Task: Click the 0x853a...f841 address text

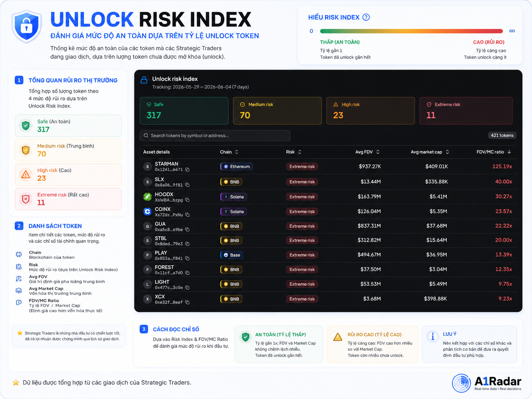Action: [169, 258]
